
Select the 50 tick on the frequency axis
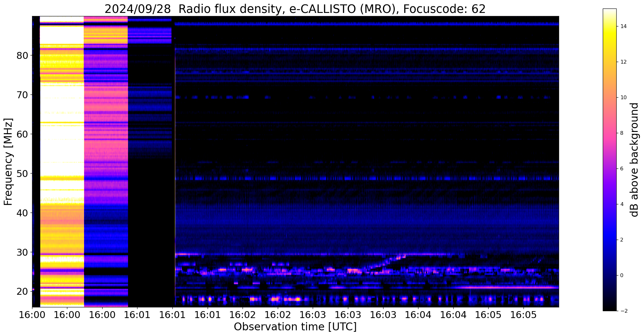tap(22, 174)
